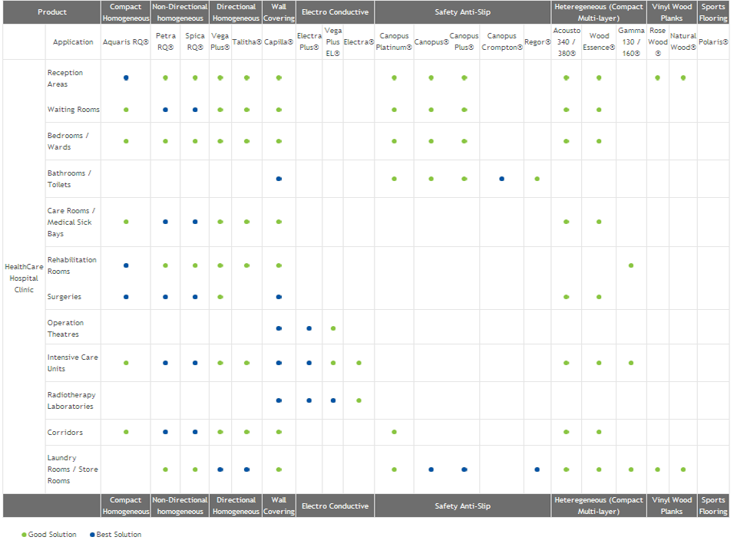The height and width of the screenshot is (560, 737).
Task: Select the Intensive Care Units row label
Action: (73, 363)
